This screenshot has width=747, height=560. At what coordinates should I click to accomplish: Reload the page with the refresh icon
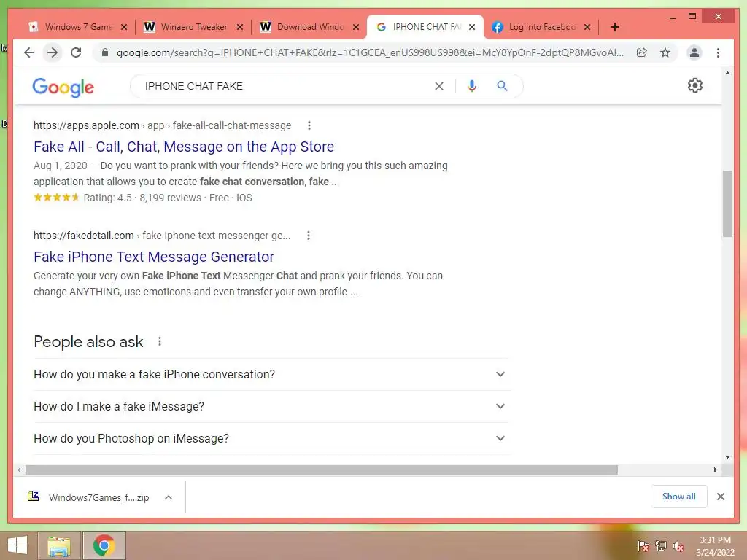[76, 52]
